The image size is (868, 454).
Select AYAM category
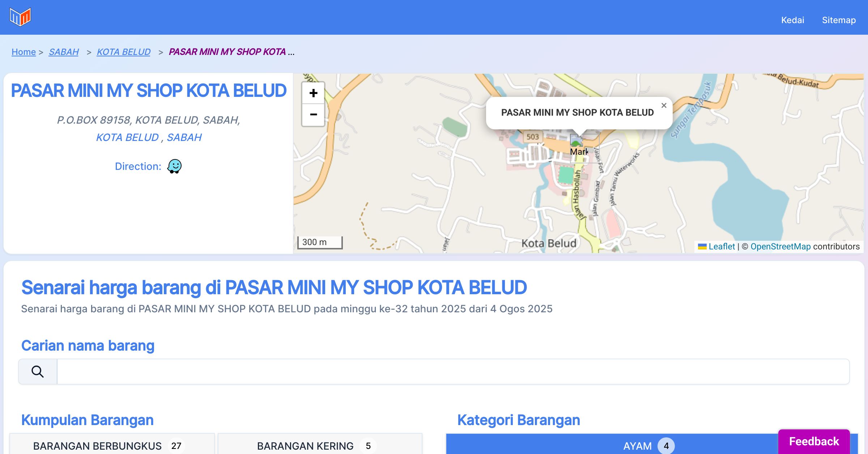click(611, 445)
